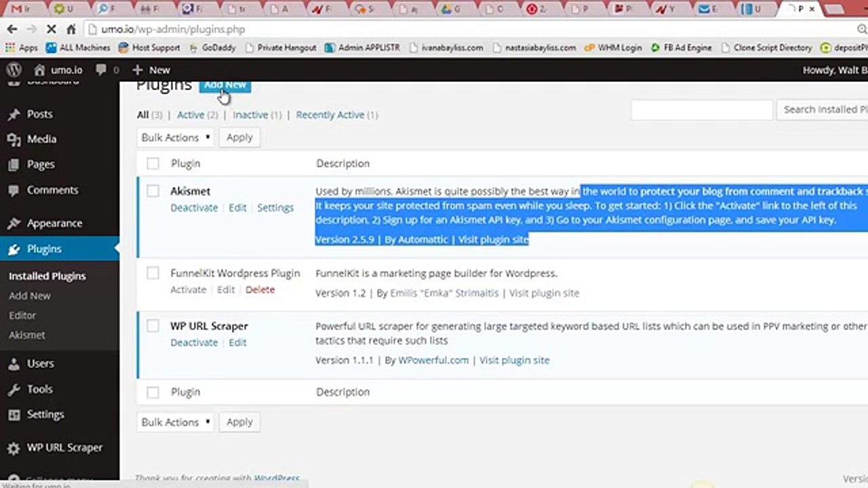Click the magnifier icon in the address bar
This screenshot has width=868, height=488.
pyautogui.click(x=861, y=29)
